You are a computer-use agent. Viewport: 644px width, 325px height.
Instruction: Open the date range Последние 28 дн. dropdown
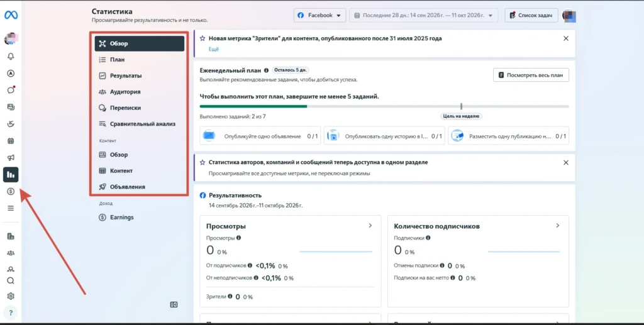point(423,16)
